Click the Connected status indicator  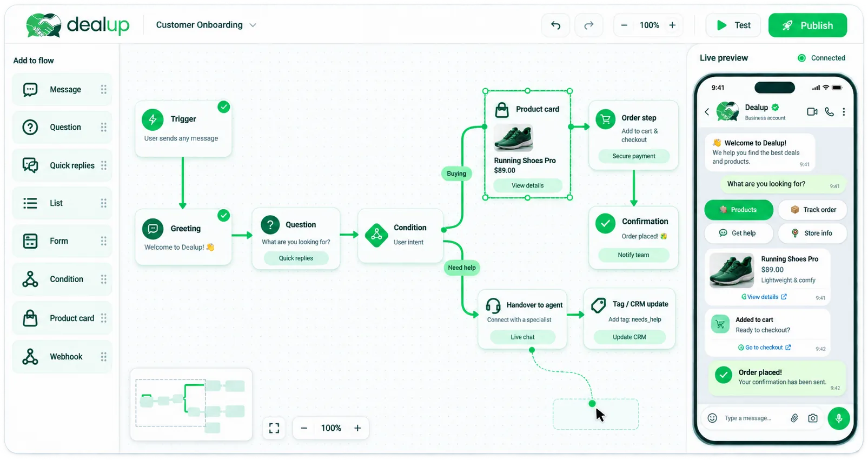click(x=821, y=58)
